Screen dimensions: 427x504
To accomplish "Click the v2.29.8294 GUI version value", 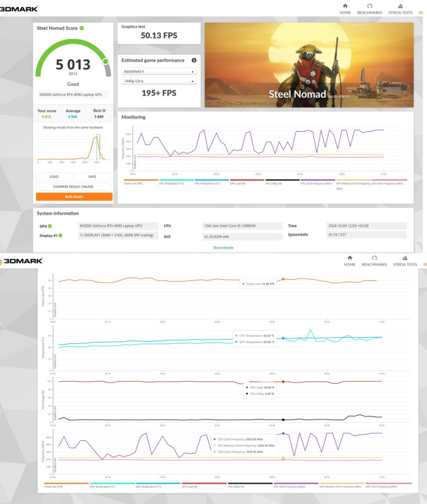I will [242, 237].
